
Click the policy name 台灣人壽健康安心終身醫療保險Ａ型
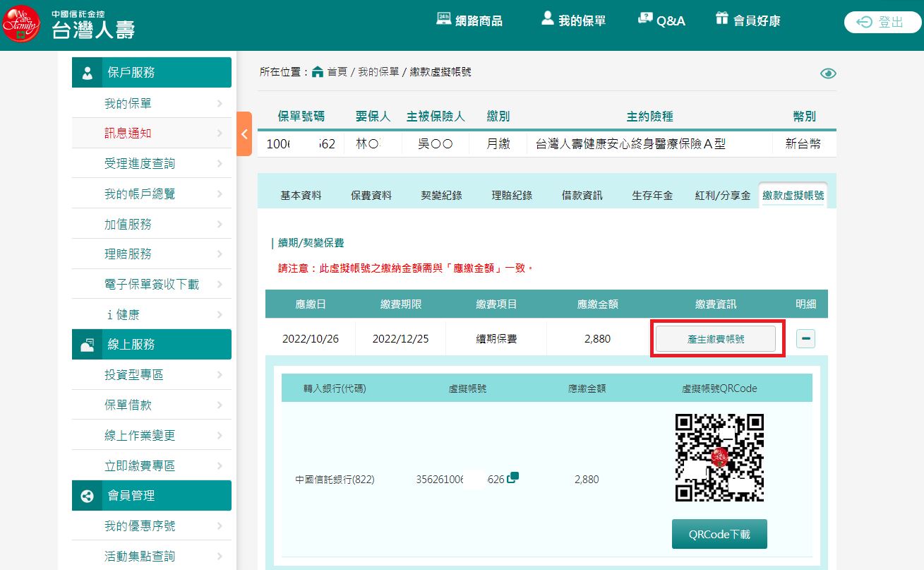(x=631, y=144)
